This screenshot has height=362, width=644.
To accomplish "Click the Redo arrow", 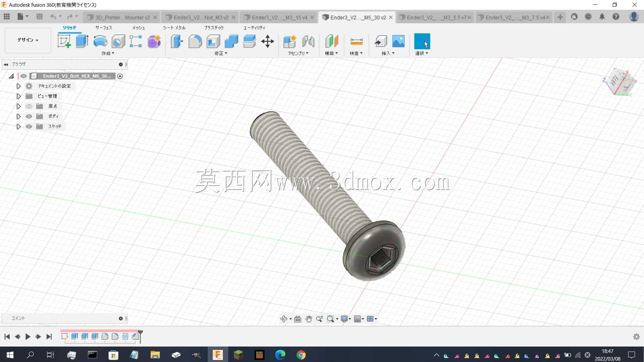I will tap(70, 16).
